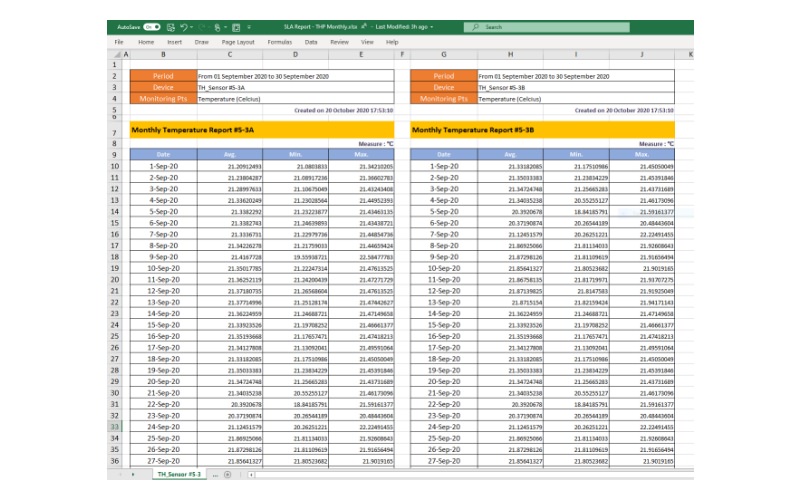800x500 pixels.
Task: Open the Page Layout tab
Action: 238,42
